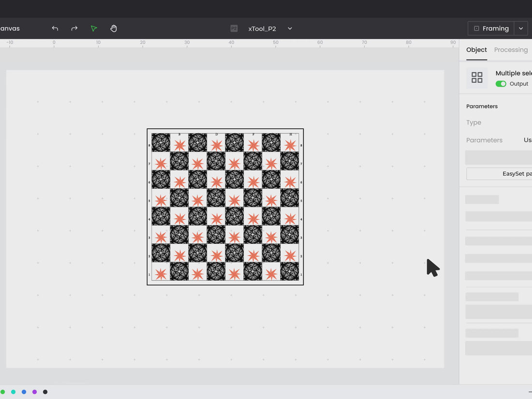Expand the Framing mode dropdown arrow
This screenshot has height=399, width=532.
(521, 29)
